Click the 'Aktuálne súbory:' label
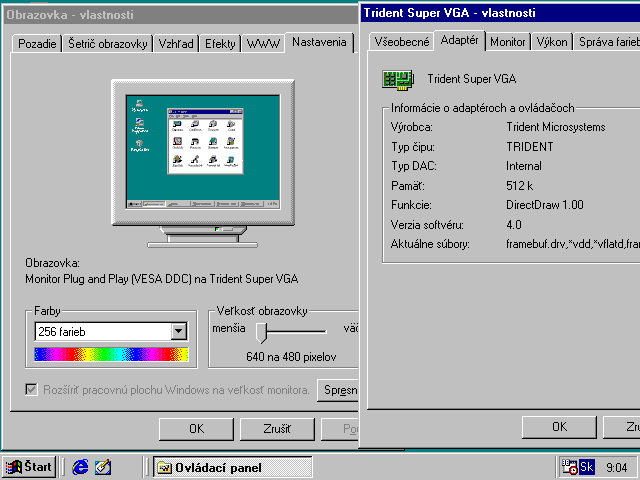640x480 pixels. [430, 244]
